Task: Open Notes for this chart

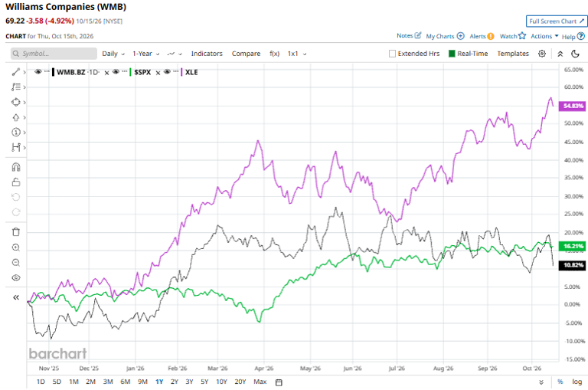Action: (x=409, y=36)
